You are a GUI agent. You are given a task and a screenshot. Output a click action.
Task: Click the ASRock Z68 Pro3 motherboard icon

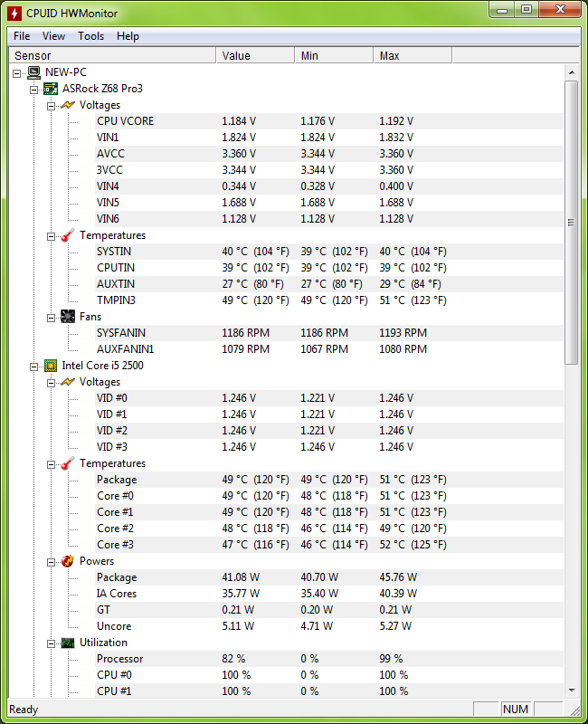pos(51,89)
